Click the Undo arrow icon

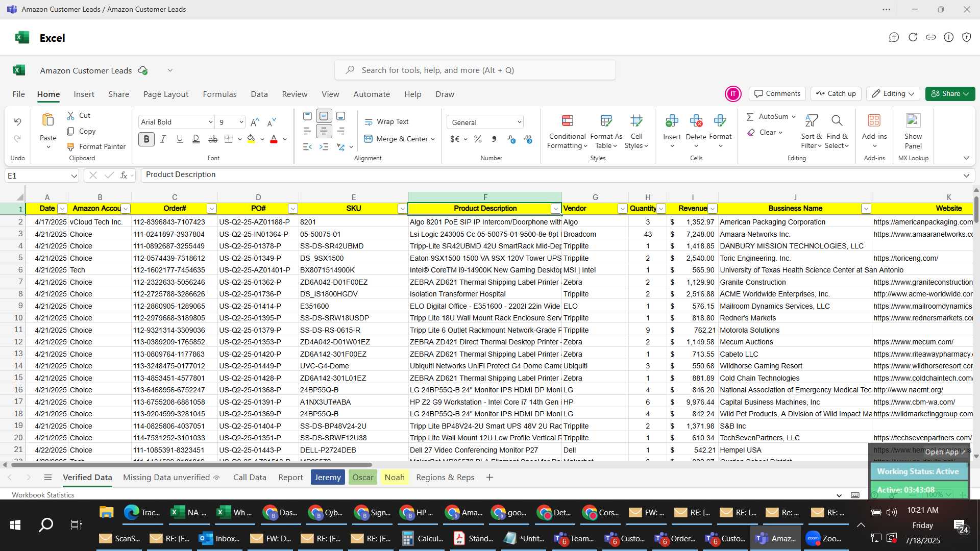pos(17,122)
